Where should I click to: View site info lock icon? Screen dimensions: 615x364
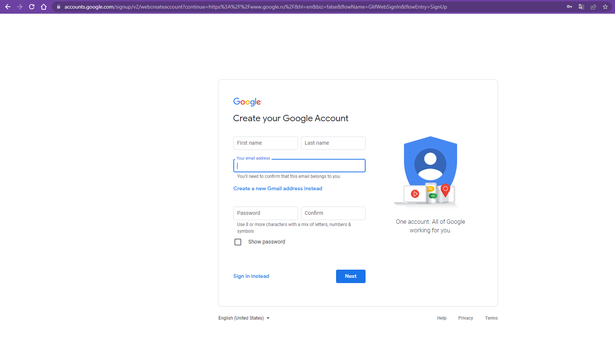59,7
